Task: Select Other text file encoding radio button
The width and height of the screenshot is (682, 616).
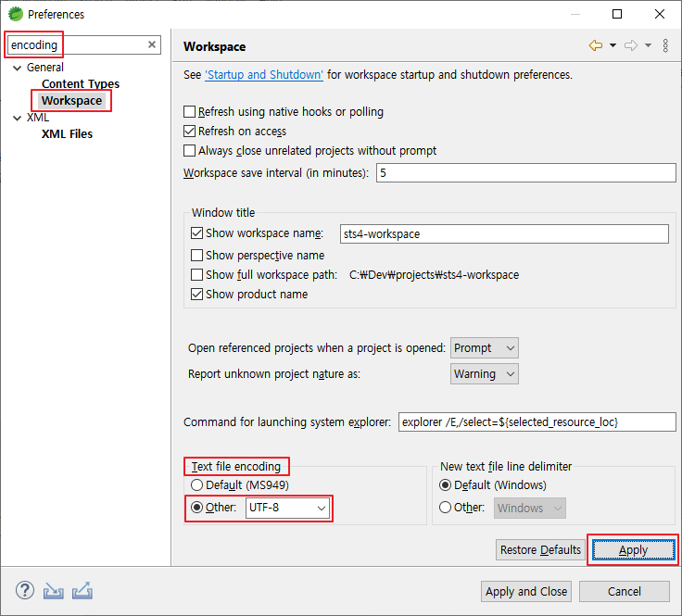Action: point(196,507)
